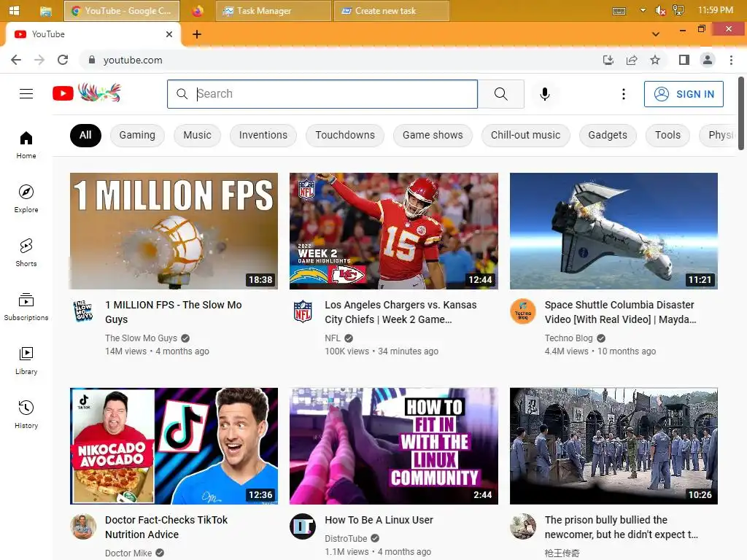Open Library in sidebar
Viewport: 747px width, 560px height.
26,360
